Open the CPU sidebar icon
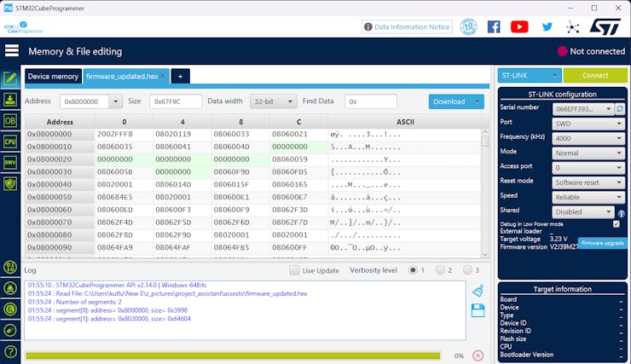This screenshot has width=631, height=364. click(10, 142)
